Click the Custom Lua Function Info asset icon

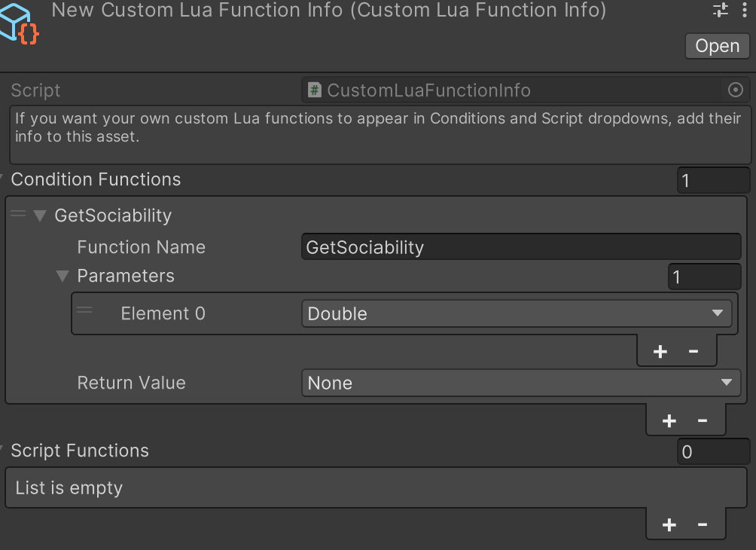(18, 23)
